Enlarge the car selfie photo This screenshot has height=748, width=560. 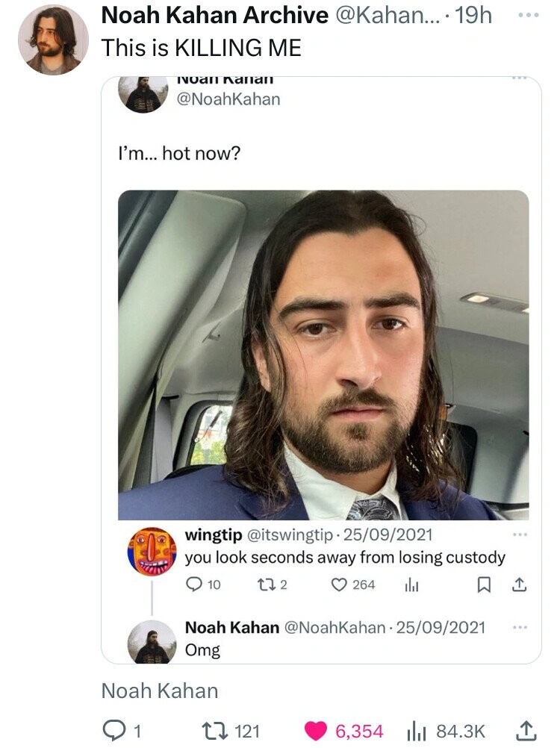point(323,355)
